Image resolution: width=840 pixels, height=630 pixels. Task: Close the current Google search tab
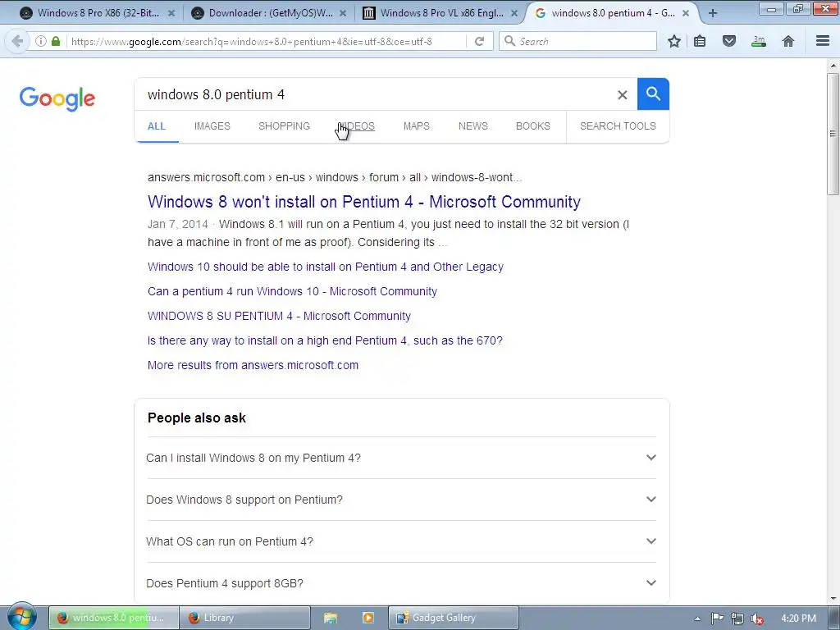(x=686, y=13)
